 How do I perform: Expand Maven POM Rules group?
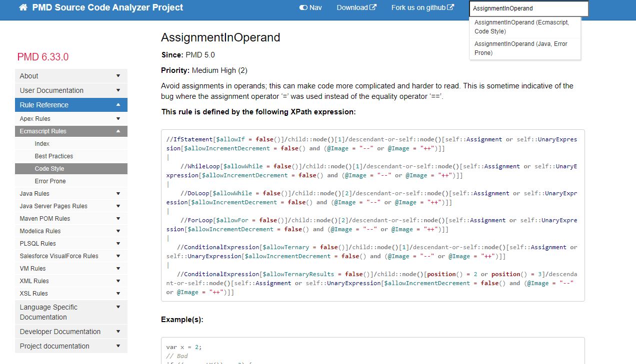coord(71,219)
